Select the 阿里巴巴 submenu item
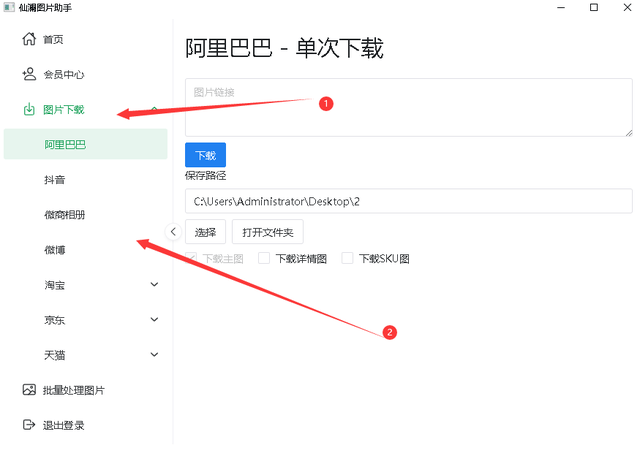The width and height of the screenshot is (640, 475). point(85,144)
